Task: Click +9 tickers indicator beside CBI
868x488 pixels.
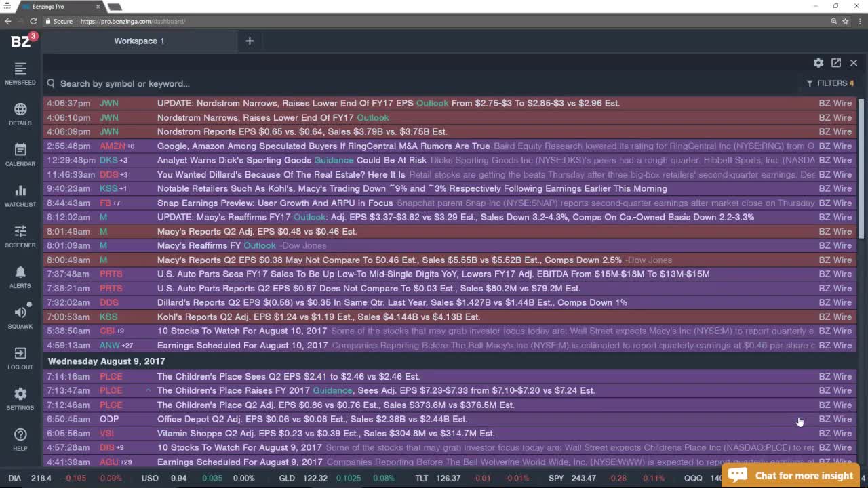Action: point(120,331)
